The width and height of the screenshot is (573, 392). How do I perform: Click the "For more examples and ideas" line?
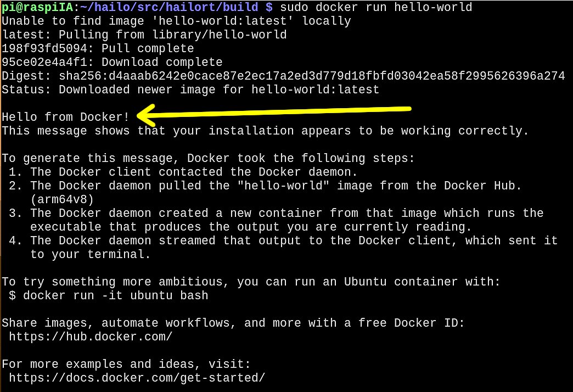click(126, 364)
